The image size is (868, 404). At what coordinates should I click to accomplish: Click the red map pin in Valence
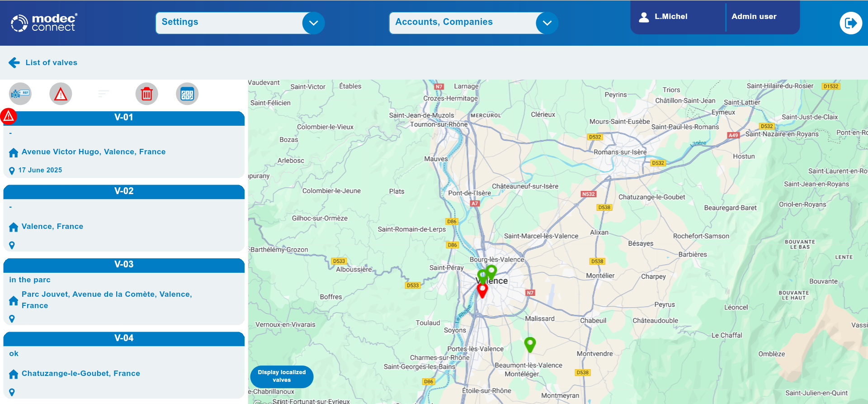[482, 290]
